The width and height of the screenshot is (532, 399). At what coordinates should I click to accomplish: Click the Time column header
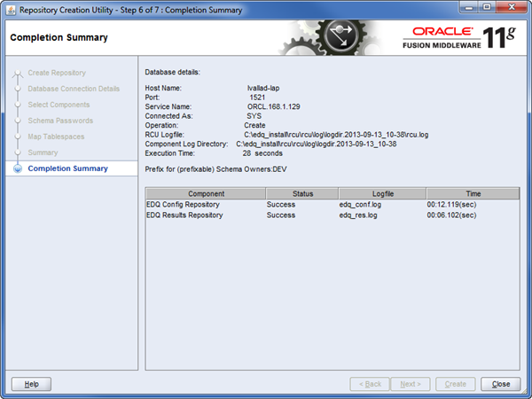point(473,193)
